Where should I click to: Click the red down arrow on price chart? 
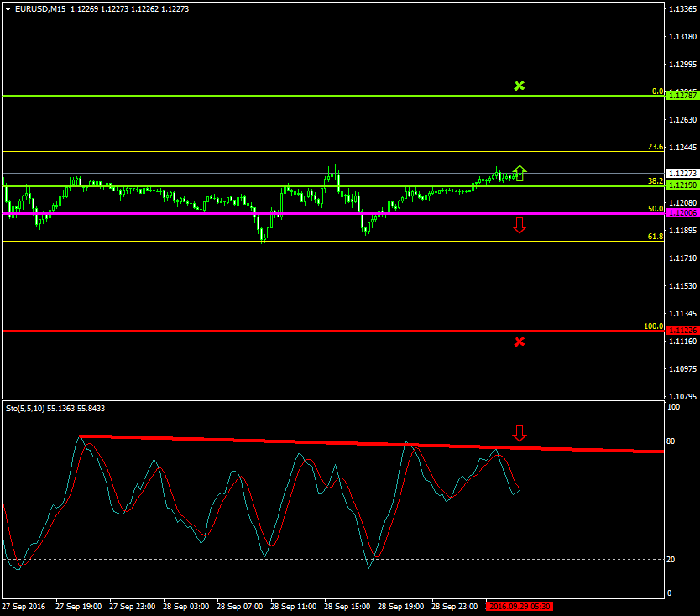coord(520,224)
